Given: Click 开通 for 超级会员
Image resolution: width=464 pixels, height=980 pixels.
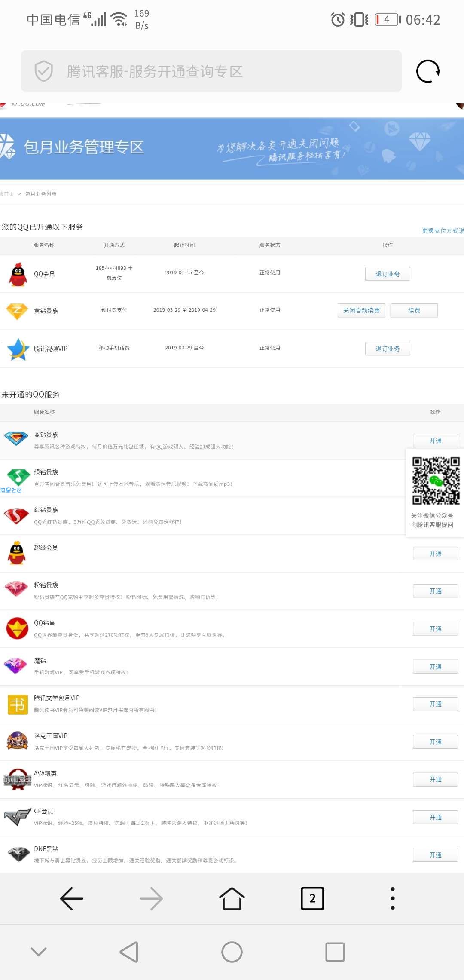Looking at the screenshot, I should point(435,554).
